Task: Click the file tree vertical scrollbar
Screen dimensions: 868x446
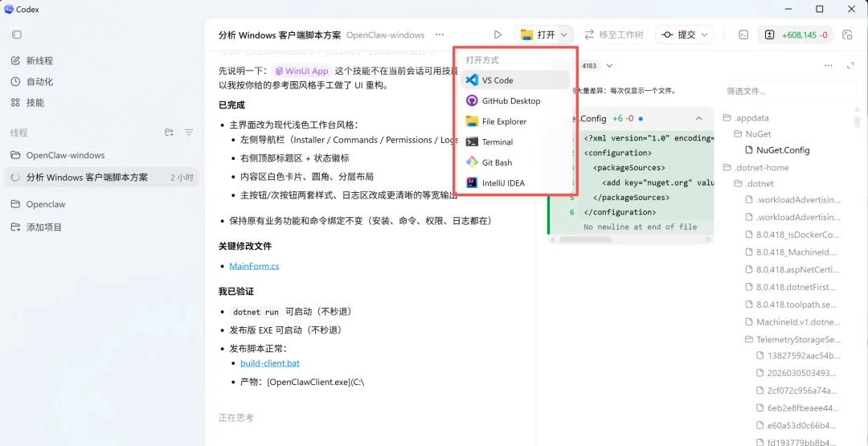Action: (x=857, y=122)
